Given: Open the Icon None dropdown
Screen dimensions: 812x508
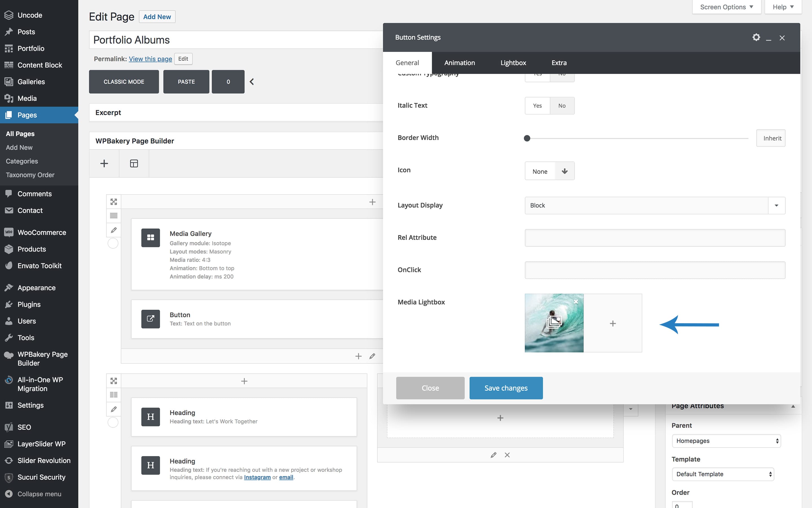Looking at the screenshot, I should (550, 171).
